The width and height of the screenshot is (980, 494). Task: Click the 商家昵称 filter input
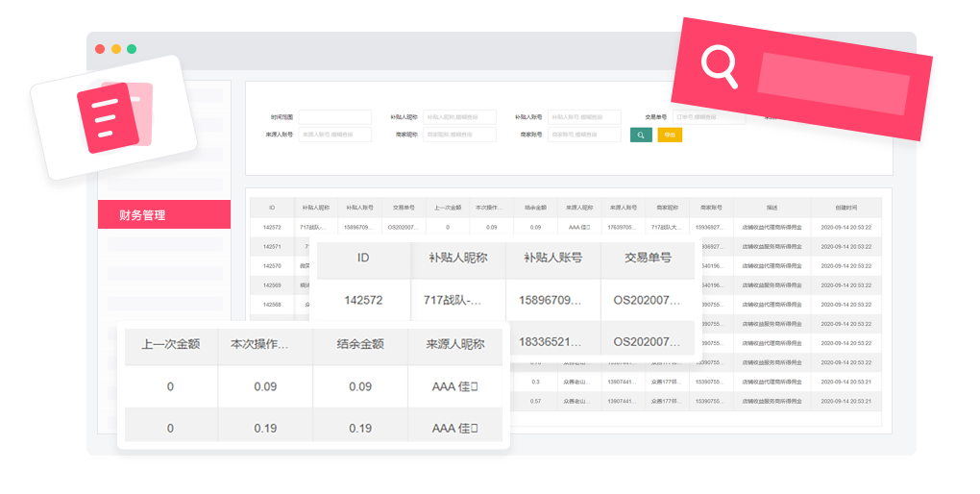pos(459,136)
